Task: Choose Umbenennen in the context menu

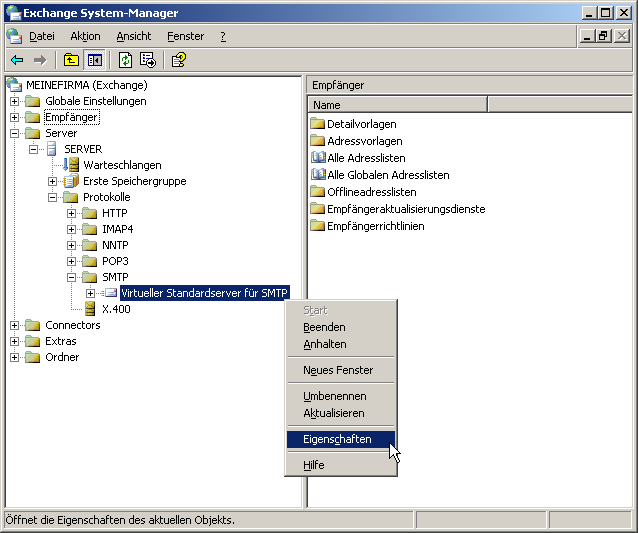Action: tap(341, 396)
